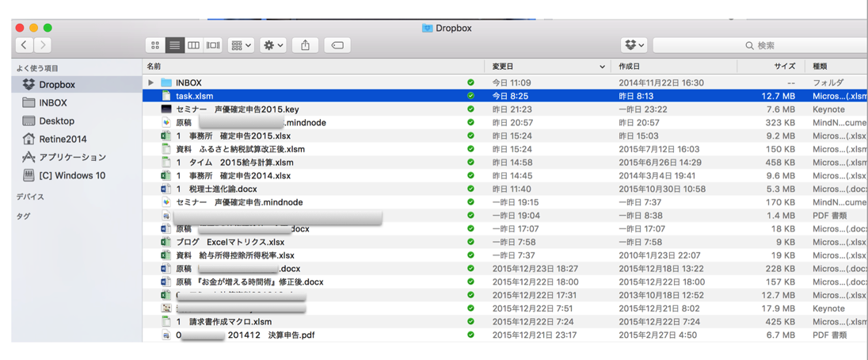Click the INBOX folder icon in file list
The width and height of the screenshot is (868, 360).
click(x=166, y=82)
